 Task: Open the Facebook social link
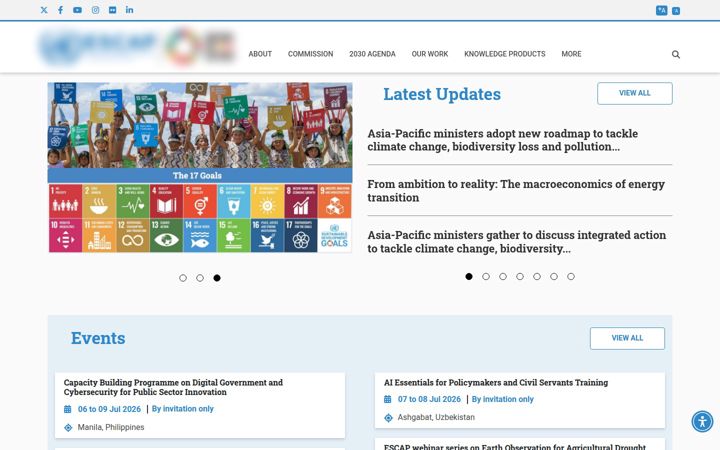[61, 10]
